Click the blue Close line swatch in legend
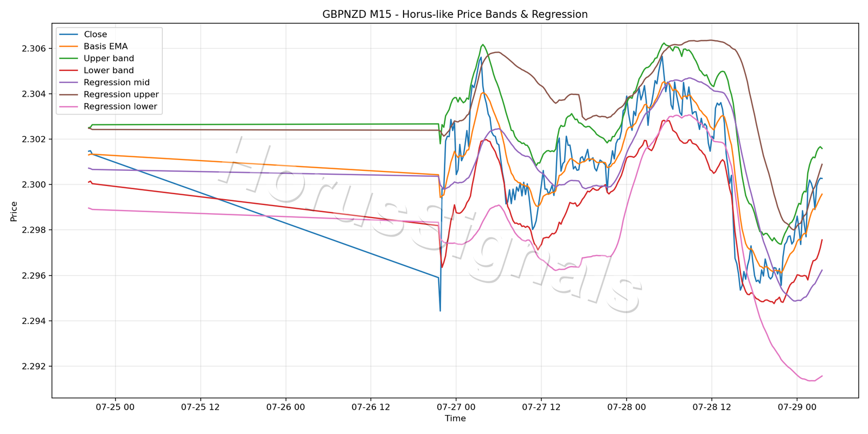 click(69, 35)
